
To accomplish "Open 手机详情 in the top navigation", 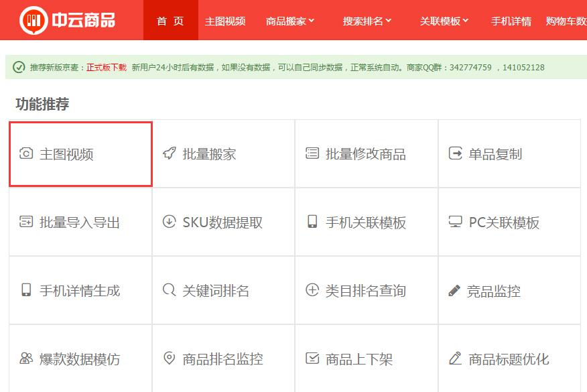I will click(x=511, y=21).
